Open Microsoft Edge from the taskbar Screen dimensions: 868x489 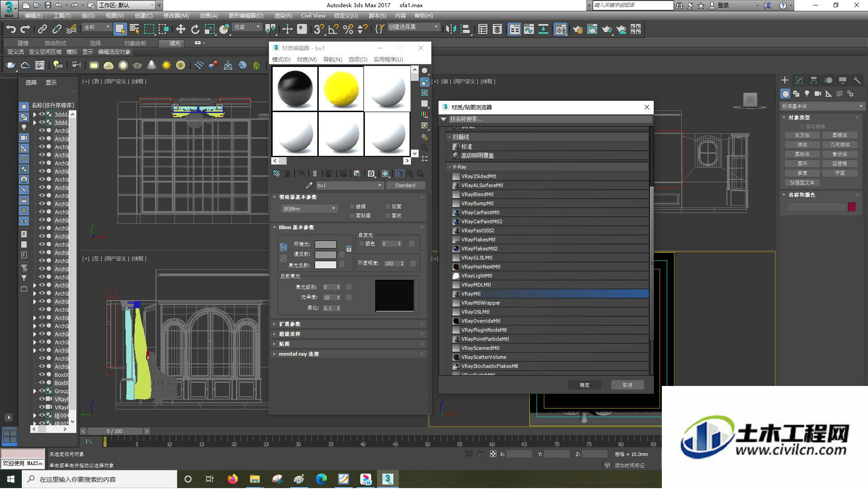(x=321, y=479)
